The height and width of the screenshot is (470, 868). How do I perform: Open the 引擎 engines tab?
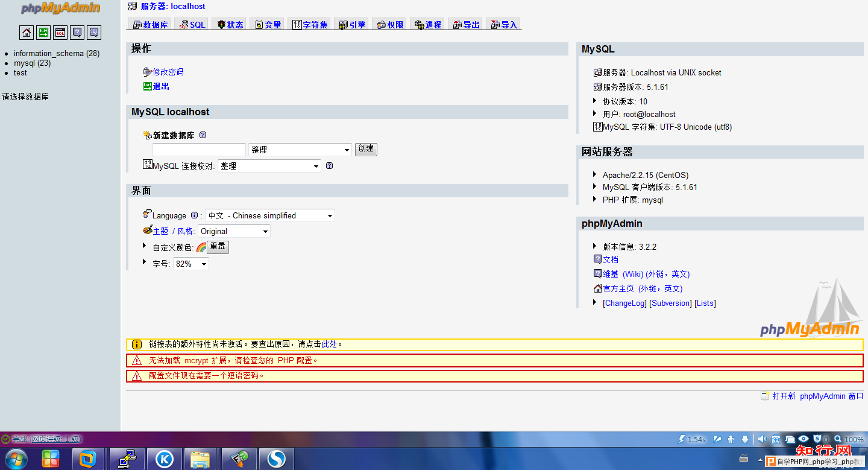click(352, 25)
